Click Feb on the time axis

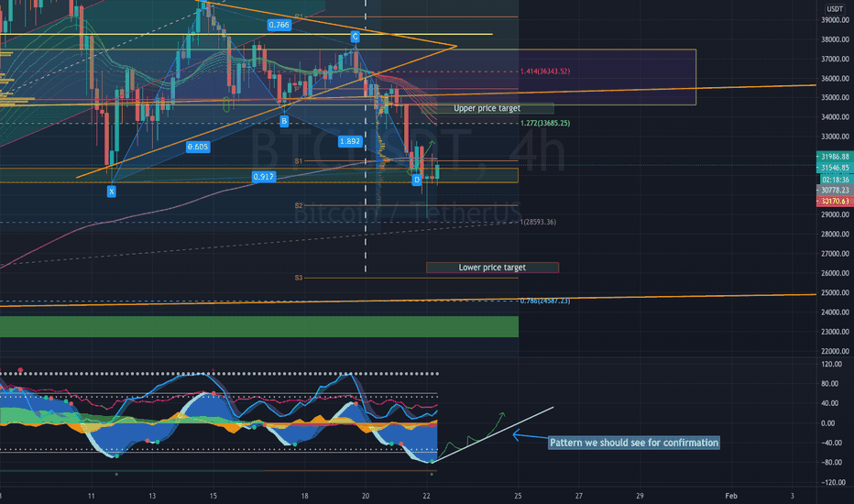(731, 496)
